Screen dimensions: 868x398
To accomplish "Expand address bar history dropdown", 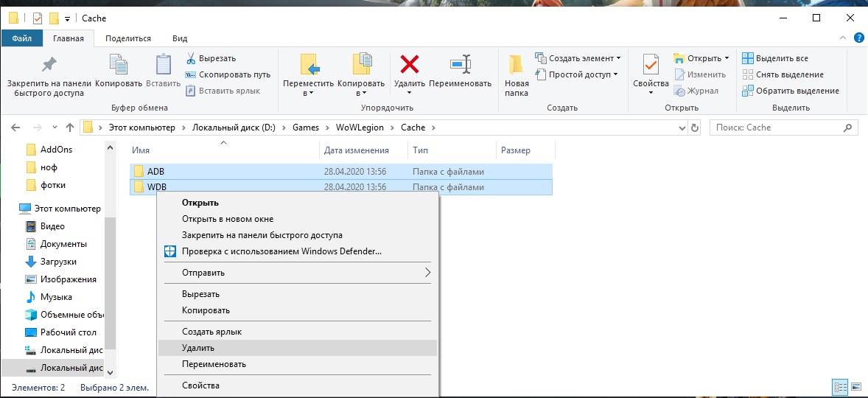I will tap(681, 128).
